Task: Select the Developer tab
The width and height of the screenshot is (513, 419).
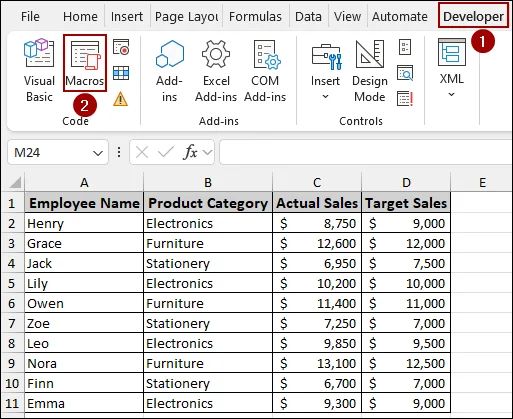Action: [x=473, y=16]
